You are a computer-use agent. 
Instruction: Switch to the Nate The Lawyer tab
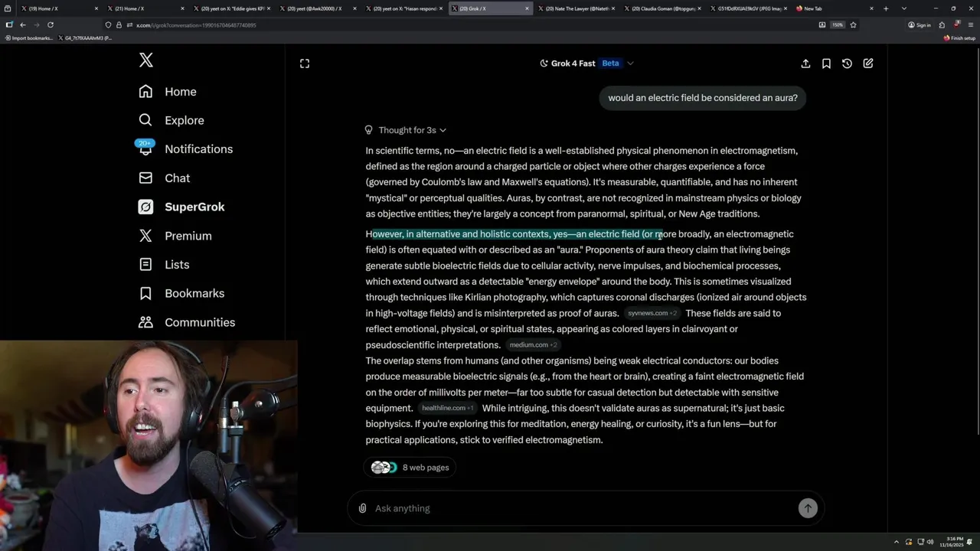coord(576,8)
